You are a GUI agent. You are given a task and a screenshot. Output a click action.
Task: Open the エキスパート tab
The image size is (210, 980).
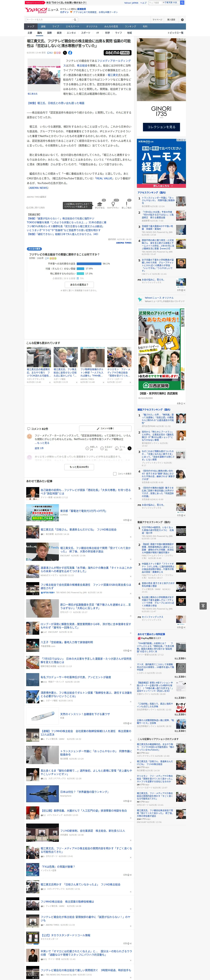(72, 27)
